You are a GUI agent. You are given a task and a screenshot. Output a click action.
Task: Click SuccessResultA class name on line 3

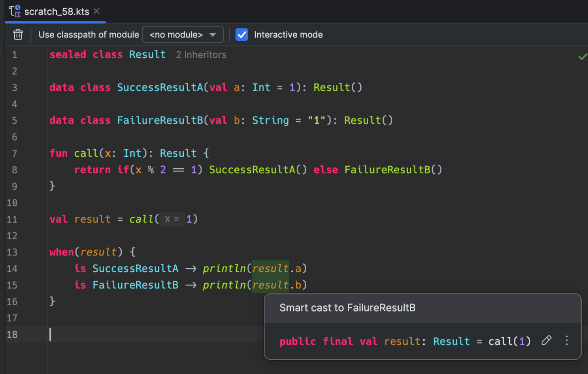pyautogui.click(x=160, y=87)
